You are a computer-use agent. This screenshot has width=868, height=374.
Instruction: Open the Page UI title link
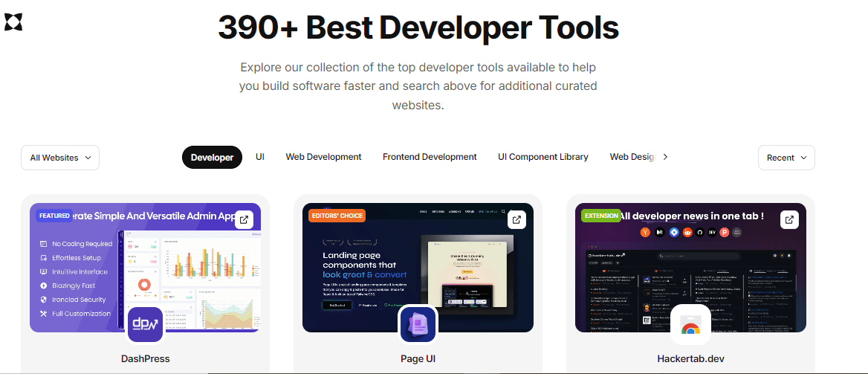tap(418, 358)
